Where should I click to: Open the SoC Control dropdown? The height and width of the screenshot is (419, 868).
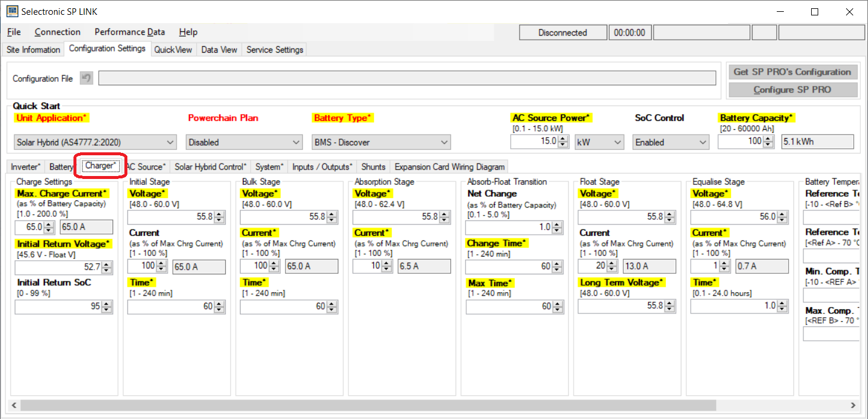coord(671,142)
